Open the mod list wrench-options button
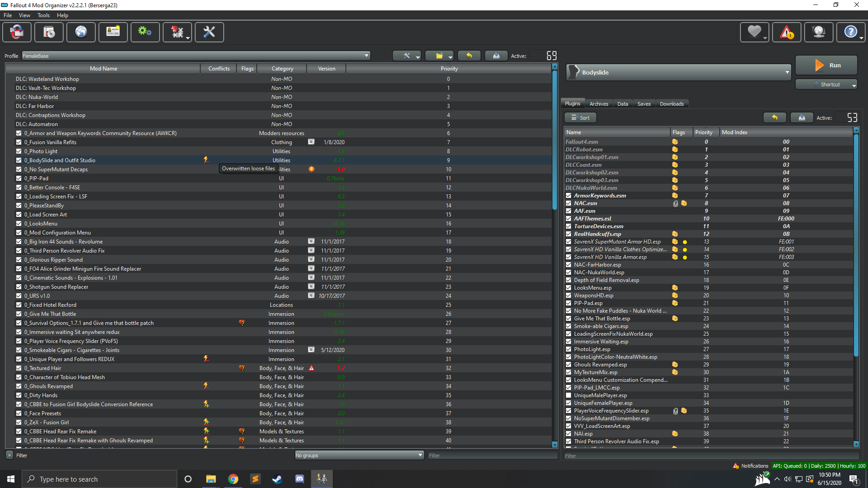The width and height of the screenshot is (868, 488). pyautogui.click(x=407, y=56)
